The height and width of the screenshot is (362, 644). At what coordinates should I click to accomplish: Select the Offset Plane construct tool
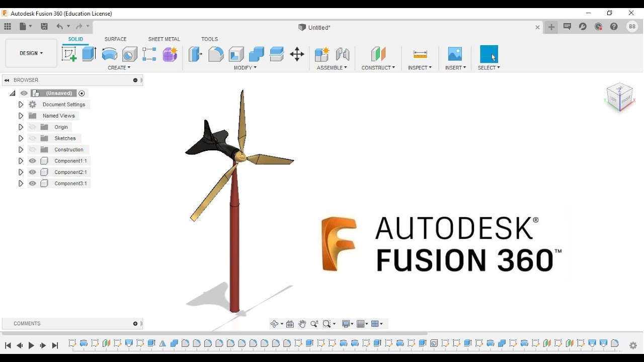pos(378,54)
